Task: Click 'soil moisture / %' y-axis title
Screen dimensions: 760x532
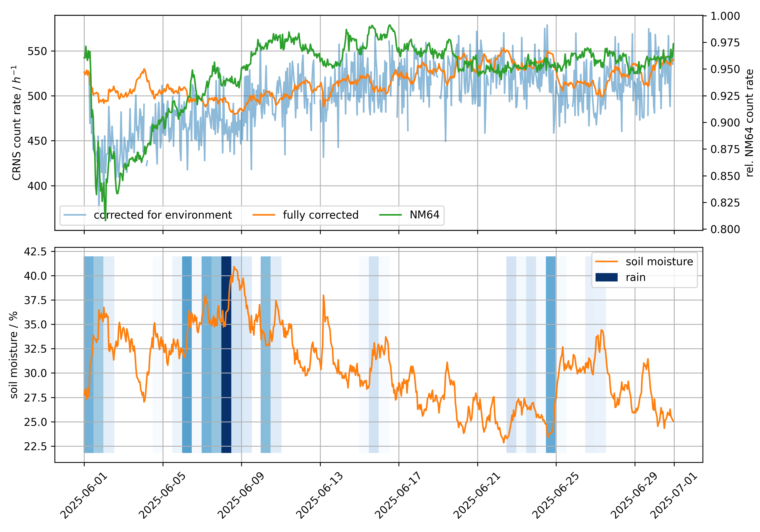Action: (x=14, y=355)
